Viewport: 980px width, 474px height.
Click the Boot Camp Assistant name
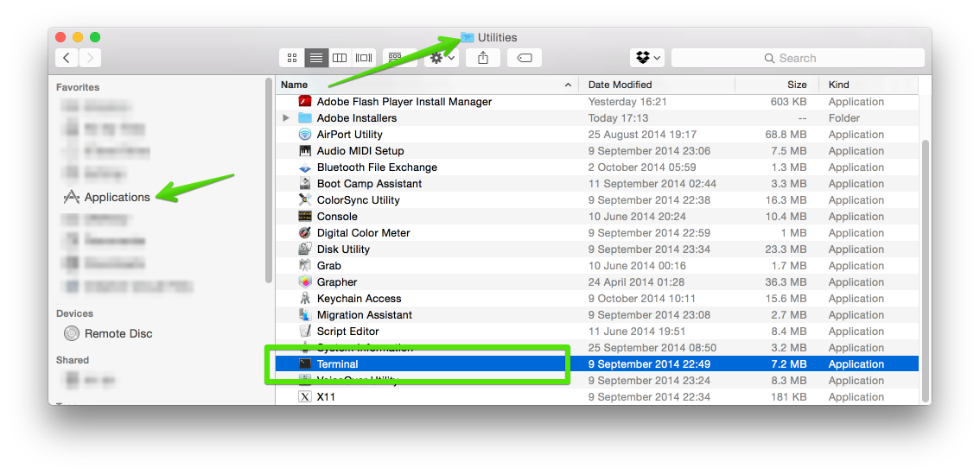point(369,184)
